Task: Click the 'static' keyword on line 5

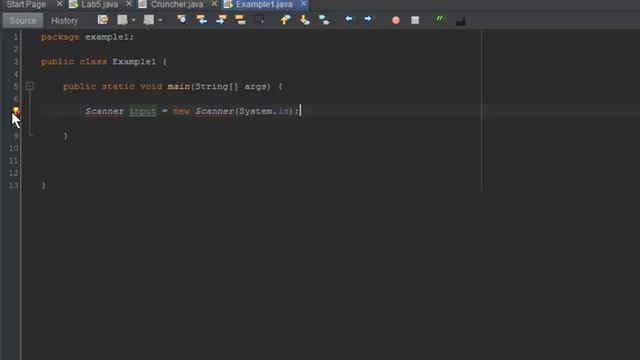Action: (x=118, y=87)
